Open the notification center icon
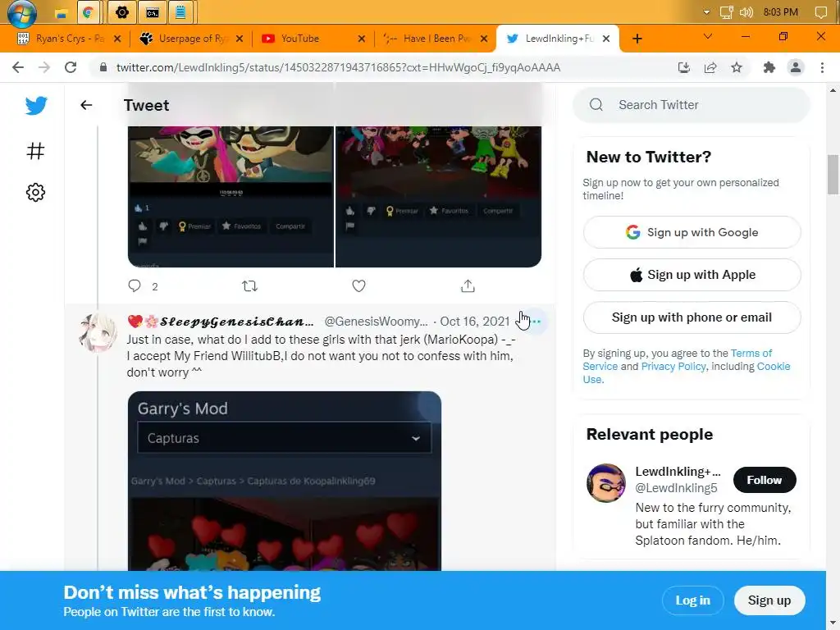Viewport: 840px width, 630px height. tap(820, 12)
